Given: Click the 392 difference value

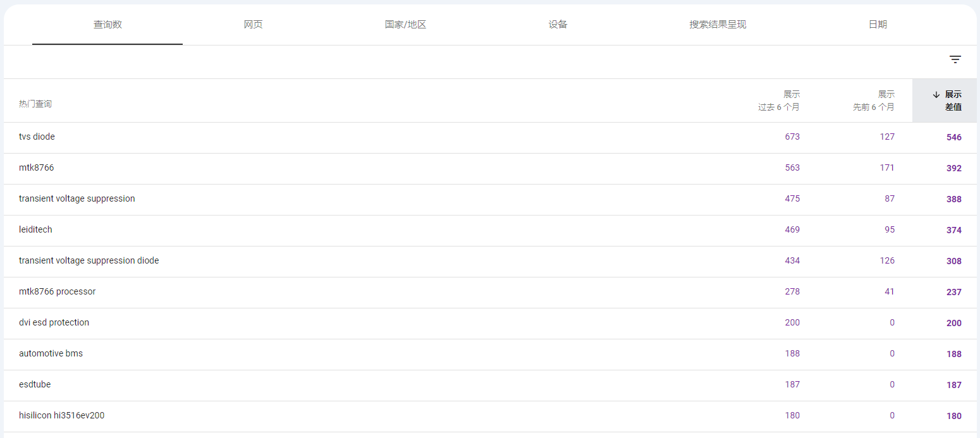Looking at the screenshot, I should pyautogui.click(x=954, y=168).
